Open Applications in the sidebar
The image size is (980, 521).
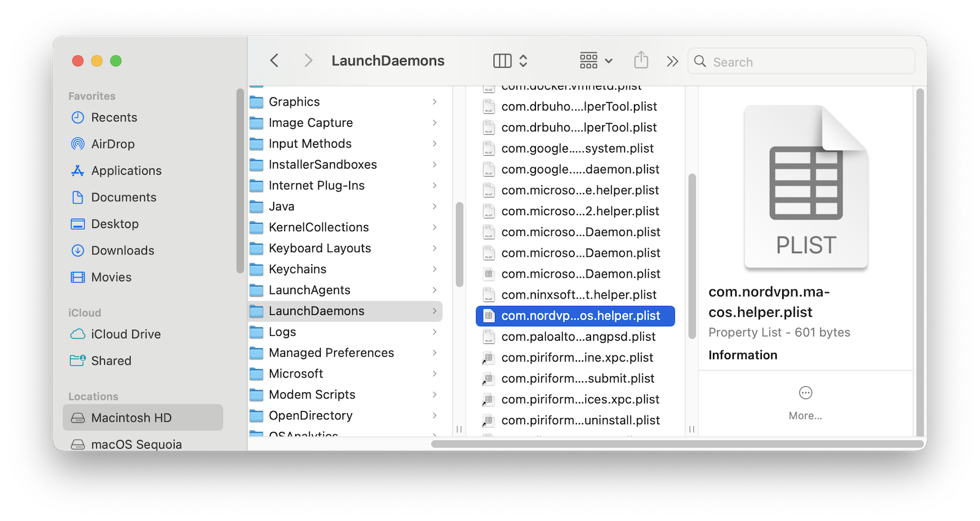pyautogui.click(x=143, y=170)
